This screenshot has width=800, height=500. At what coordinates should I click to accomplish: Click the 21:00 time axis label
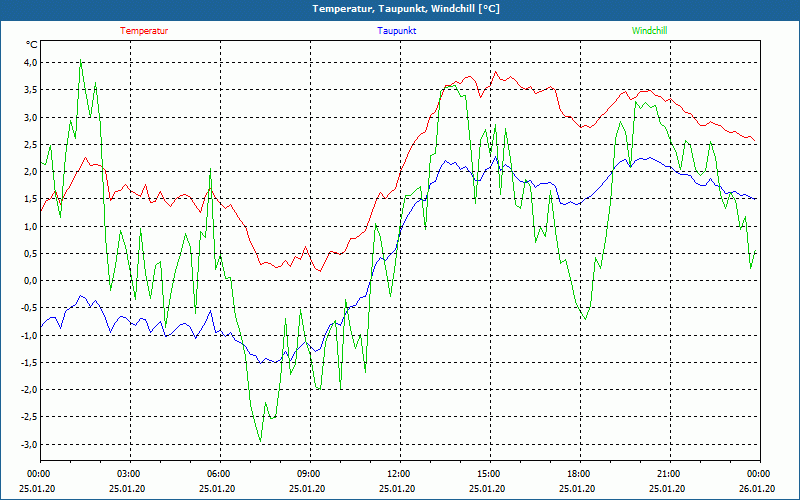pyautogui.click(x=668, y=474)
